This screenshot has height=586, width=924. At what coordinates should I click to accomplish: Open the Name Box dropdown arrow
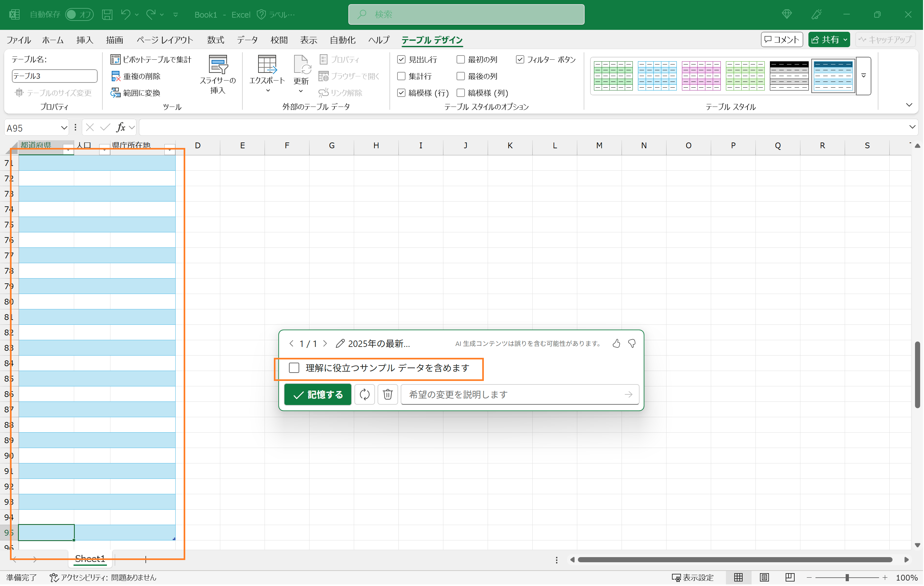point(64,128)
